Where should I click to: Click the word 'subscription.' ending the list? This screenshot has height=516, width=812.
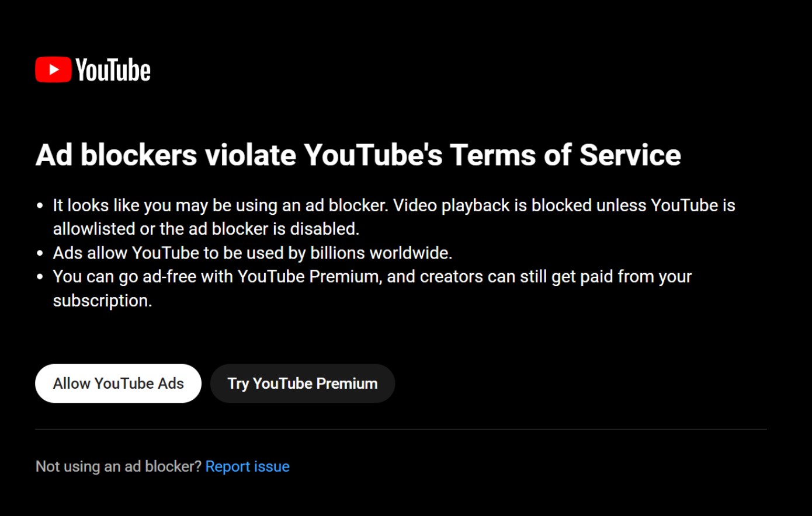click(x=102, y=301)
